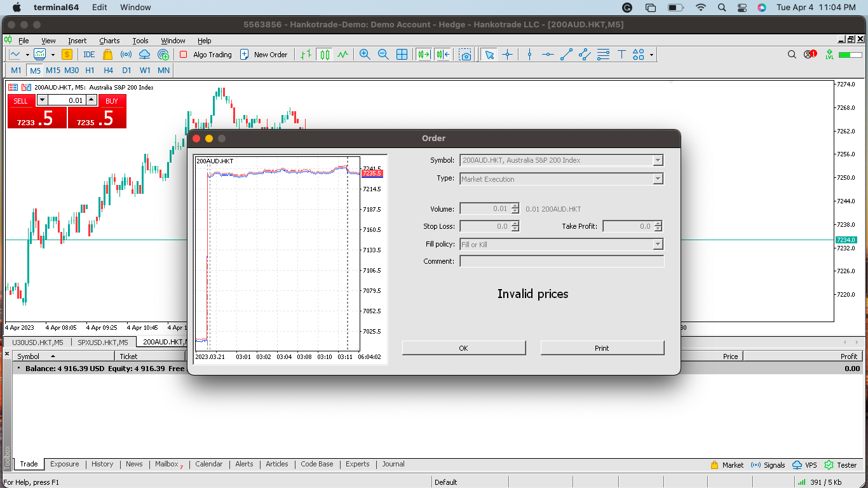Screen dimensions: 868x488
Task: Click the connection status bars 391 / 5 Kb
Action: click(819, 482)
